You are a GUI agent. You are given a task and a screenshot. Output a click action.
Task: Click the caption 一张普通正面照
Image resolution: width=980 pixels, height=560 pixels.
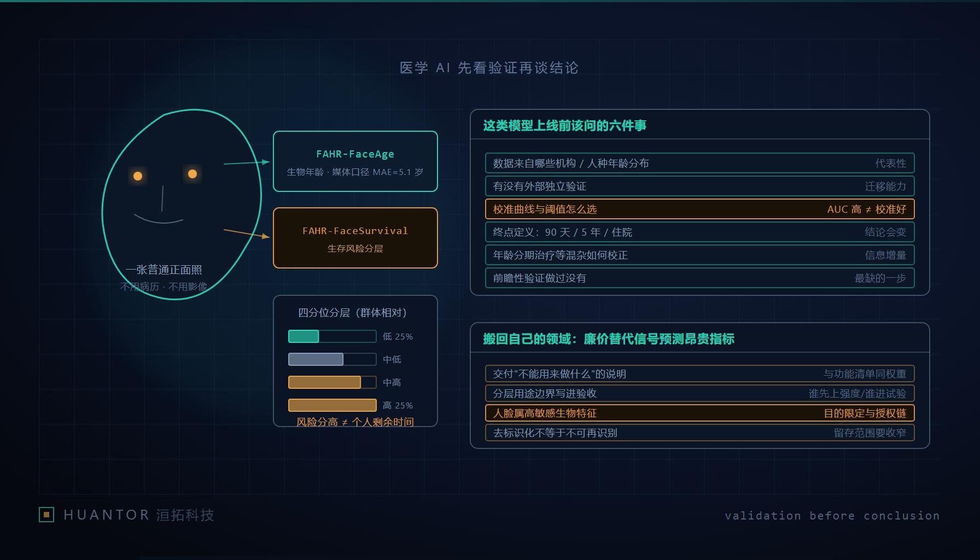click(164, 270)
